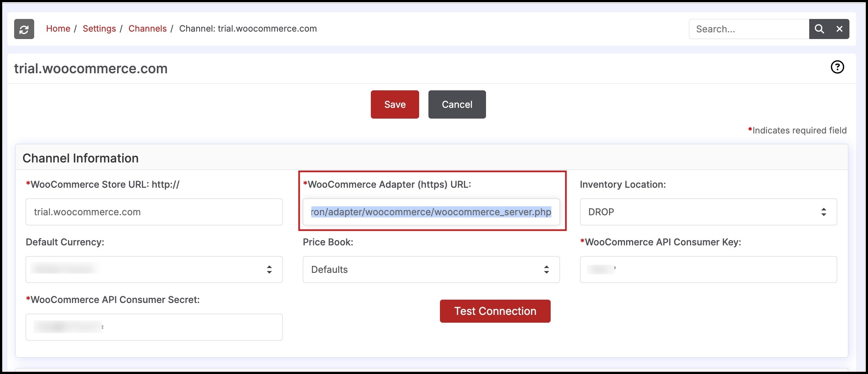Click the API Consumer Secret field
This screenshot has height=374, width=868.
pyautogui.click(x=154, y=327)
